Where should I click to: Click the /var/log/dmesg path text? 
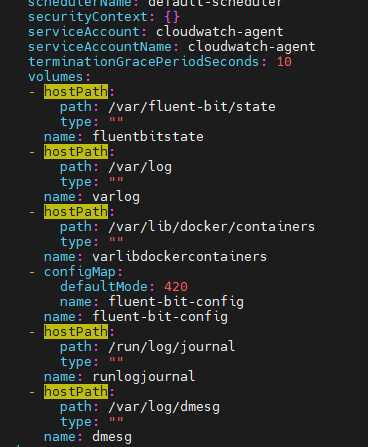(164, 407)
